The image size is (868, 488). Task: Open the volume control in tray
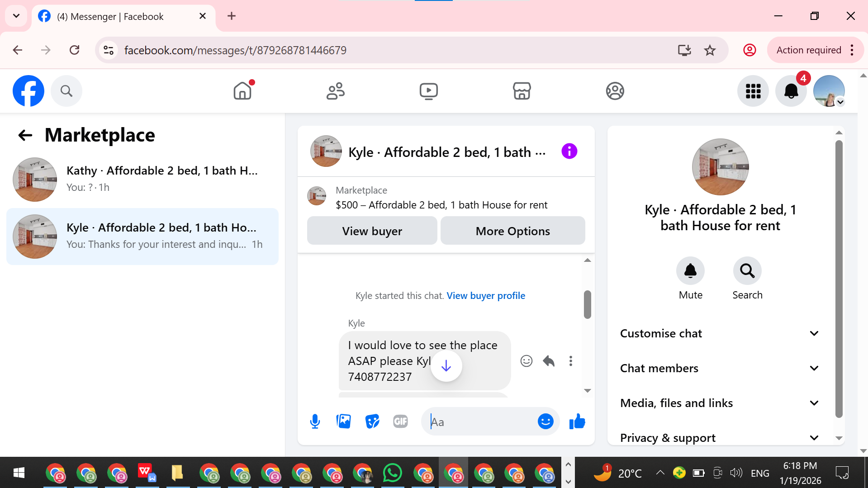tap(736, 473)
